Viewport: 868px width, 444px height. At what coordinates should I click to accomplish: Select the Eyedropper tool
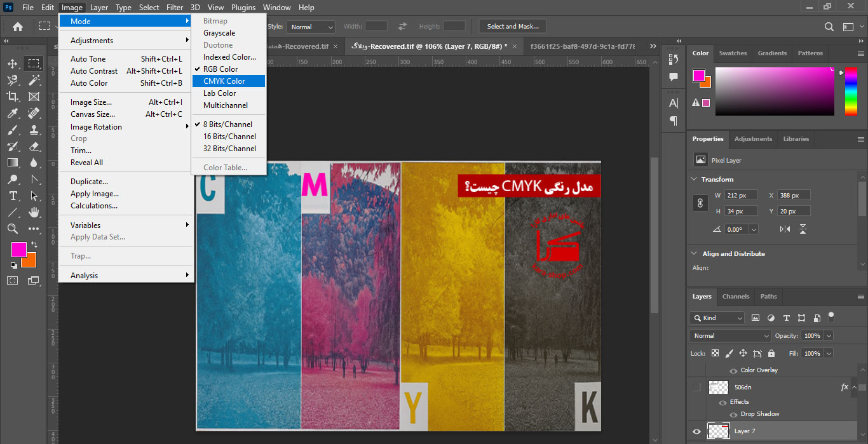tap(13, 113)
